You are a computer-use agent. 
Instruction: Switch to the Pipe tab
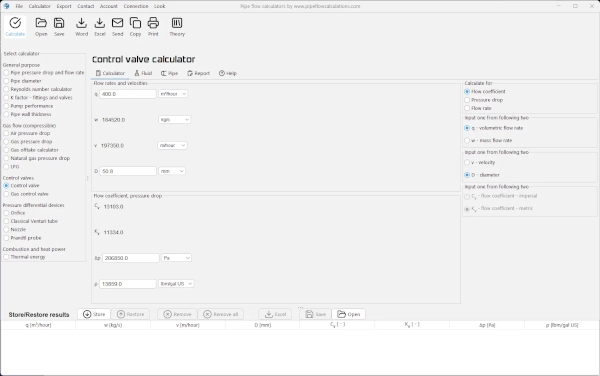pos(170,73)
